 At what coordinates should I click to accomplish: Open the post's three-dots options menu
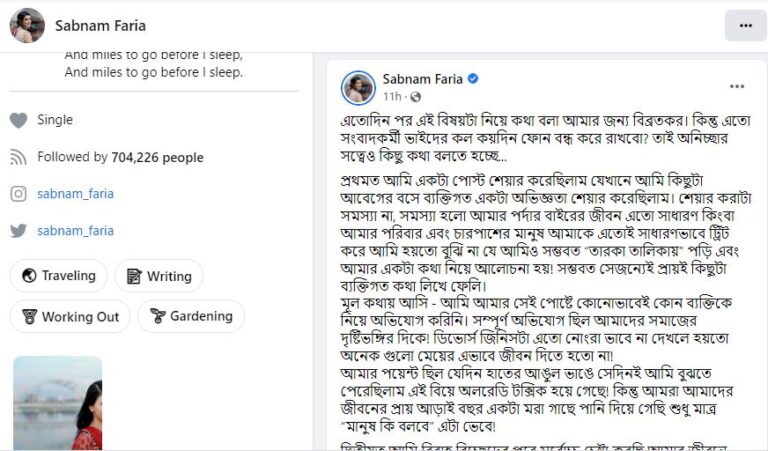737,87
